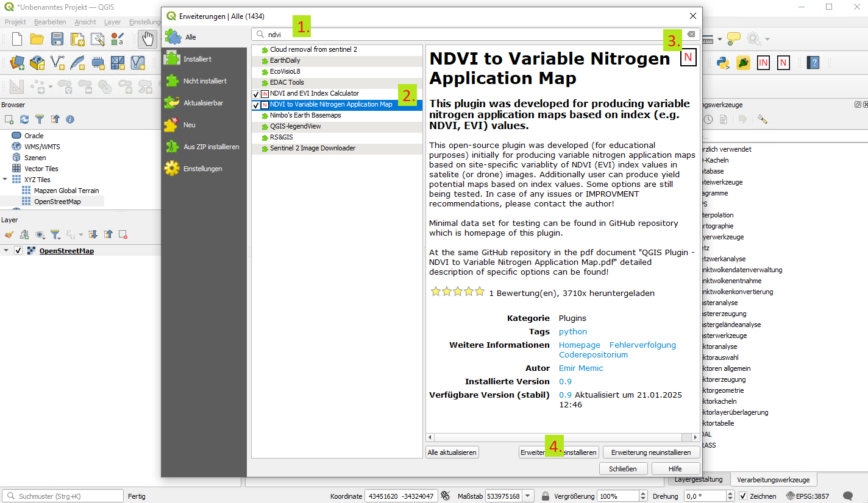This screenshot has width=868, height=503.
Task: Select the Installiert plugin tab
Action: pyautogui.click(x=204, y=59)
